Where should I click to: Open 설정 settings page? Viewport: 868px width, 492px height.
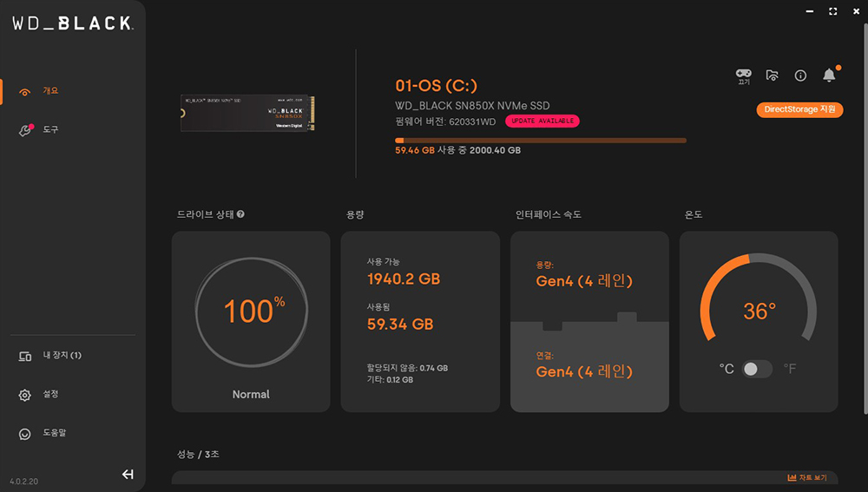[50, 394]
